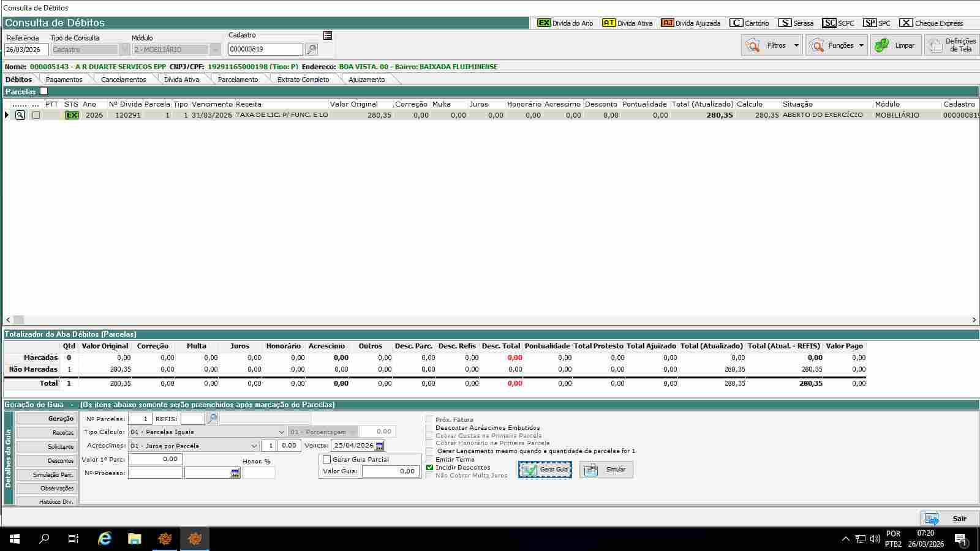
Task: Click the Valor Guia input field
Action: [x=390, y=471]
